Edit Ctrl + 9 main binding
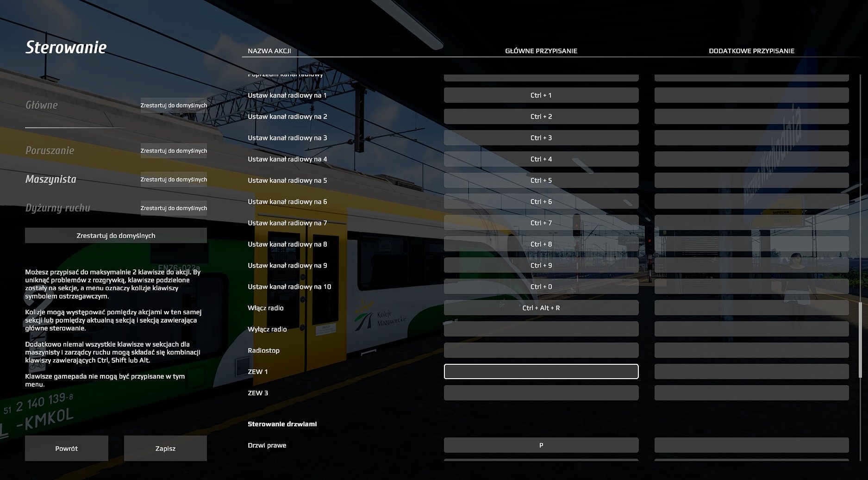 coord(541,266)
